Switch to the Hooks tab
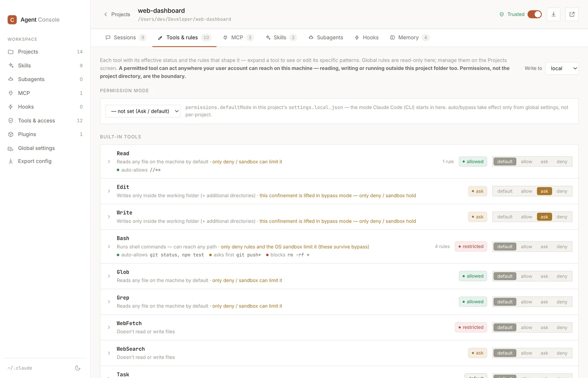Viewport: 588px width, 378px height. click(x=367, y=37)
